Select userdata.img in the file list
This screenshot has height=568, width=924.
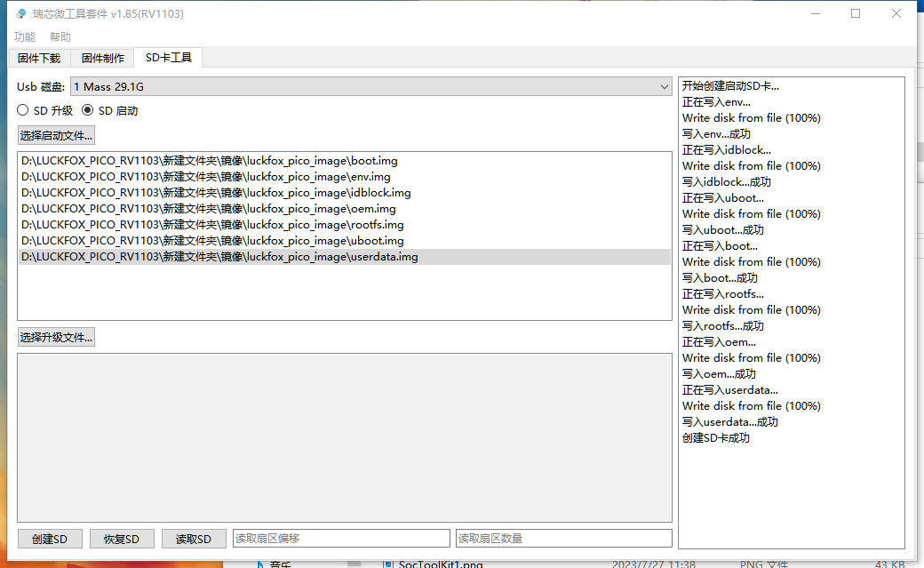344,257
